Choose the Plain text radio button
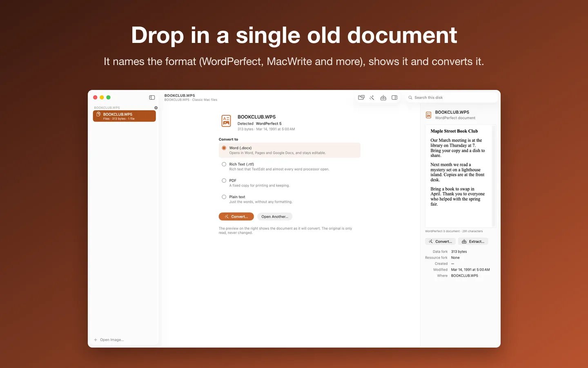The width and height of the screenshot is (588, 368). 224,197
